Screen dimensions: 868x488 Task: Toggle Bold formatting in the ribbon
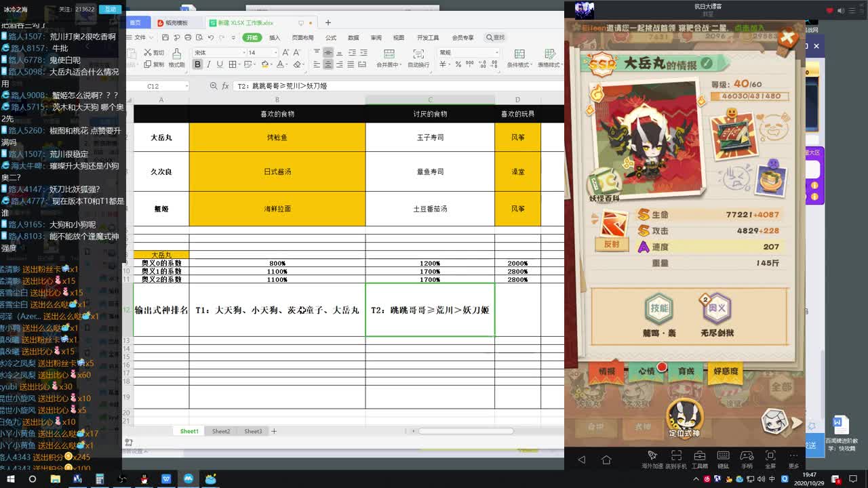coord(197,64)
